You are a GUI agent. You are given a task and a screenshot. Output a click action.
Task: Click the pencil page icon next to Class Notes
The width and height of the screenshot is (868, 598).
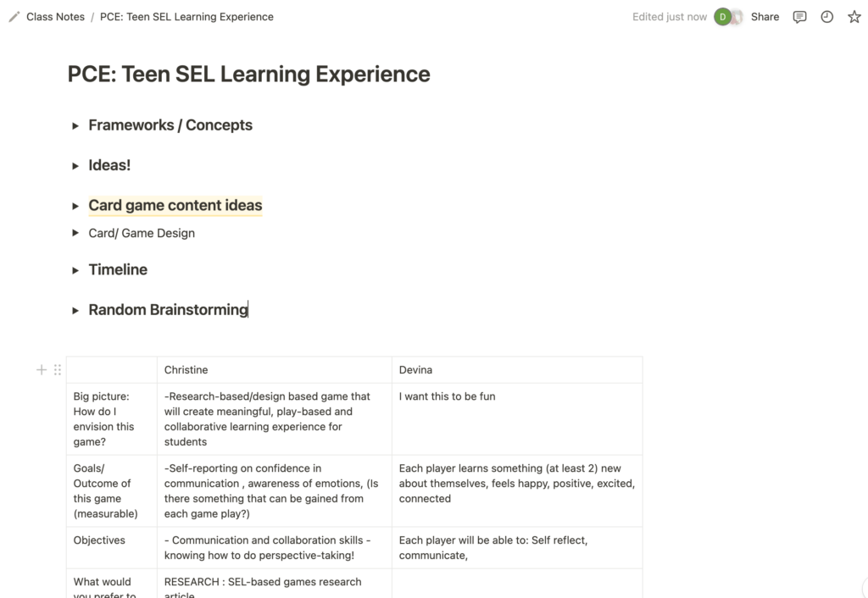click(14, 17)
